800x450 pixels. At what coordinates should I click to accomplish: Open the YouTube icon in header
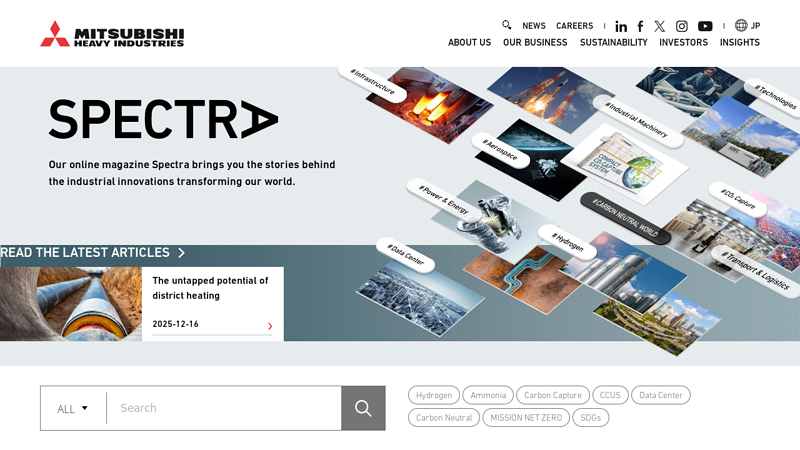705,26
